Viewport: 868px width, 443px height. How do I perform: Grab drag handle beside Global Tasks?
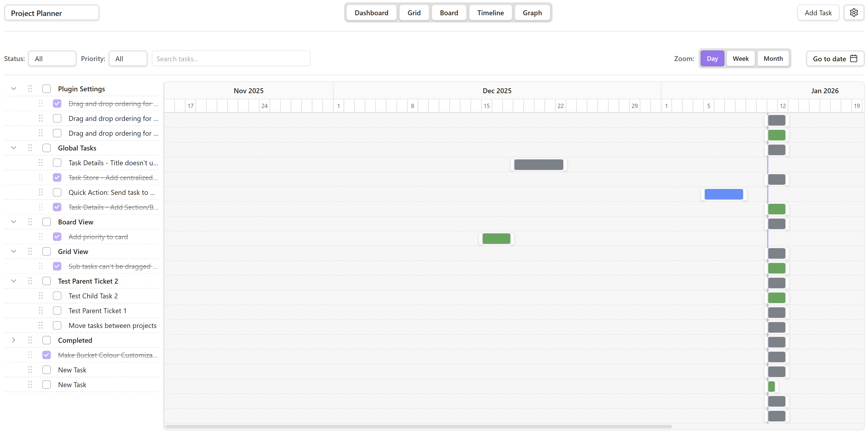[x=30, y=148]
